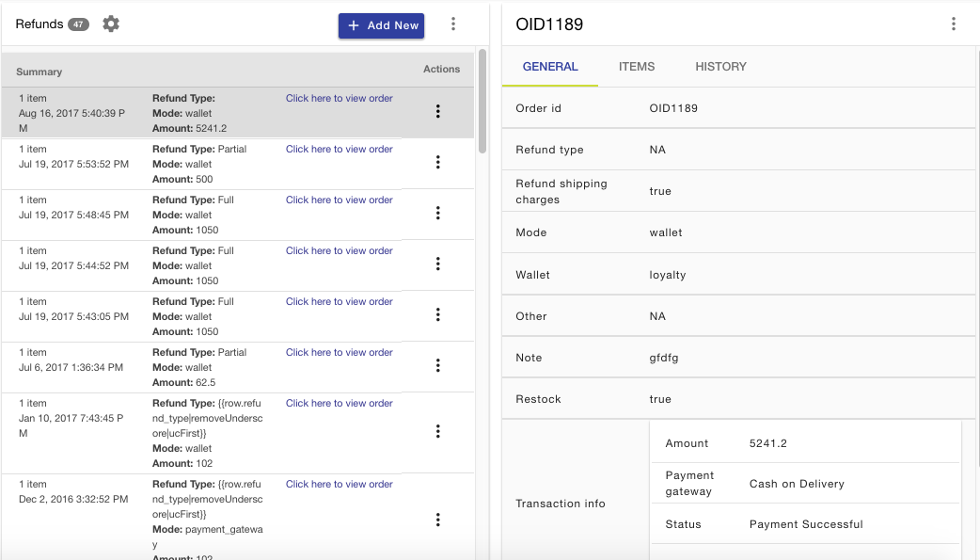Image resolution: width=980 pixels, height=560 pixels.
Task: Click the OID1189 panel heading
Action: pyautogui.click(x=549, y=24)
